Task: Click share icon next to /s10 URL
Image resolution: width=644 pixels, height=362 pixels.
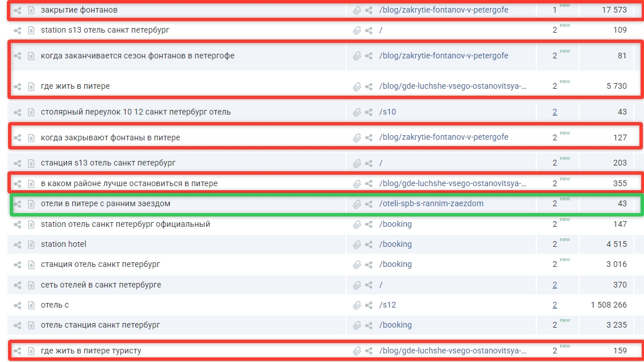Action: coord(368,112)
